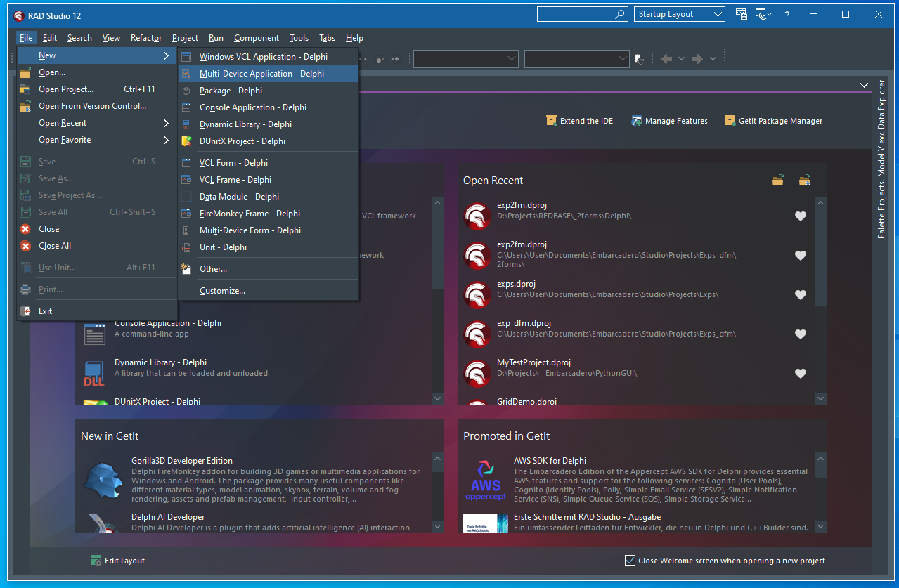Select Multi-Device Application - Delphi
The height and width of the screenshot is (588, 899).
269,74
